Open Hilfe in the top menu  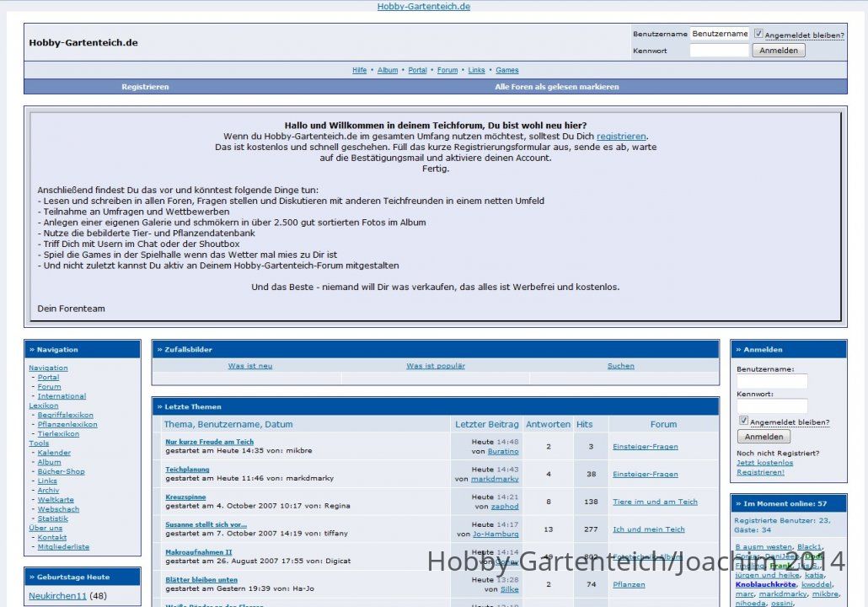(x=359, y=70)
